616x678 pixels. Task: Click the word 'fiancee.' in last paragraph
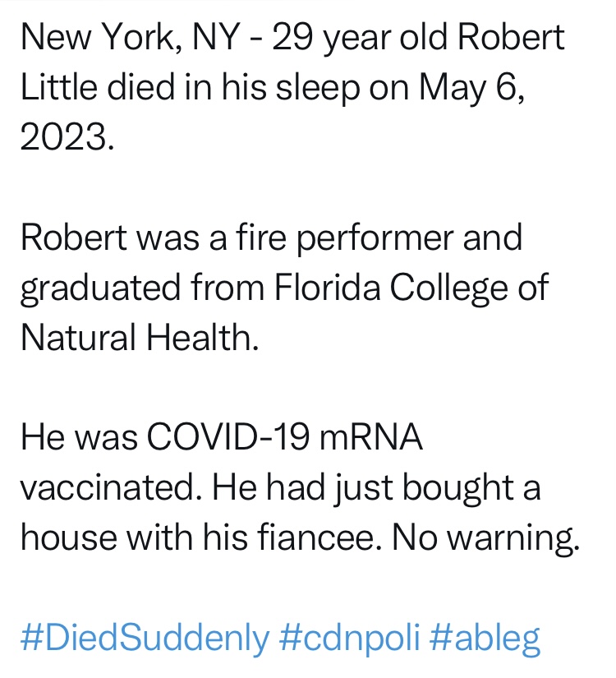point(319,537)
